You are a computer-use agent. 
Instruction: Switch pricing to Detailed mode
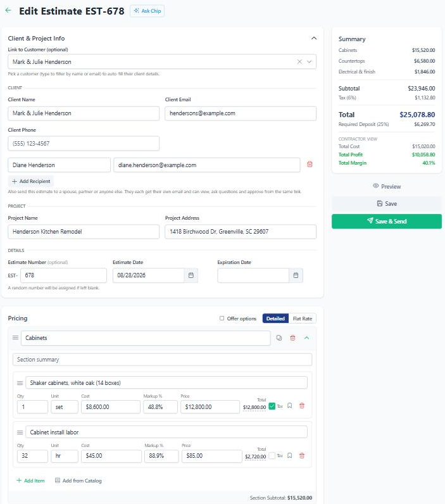pyautogui.click(x=275, y=318)
